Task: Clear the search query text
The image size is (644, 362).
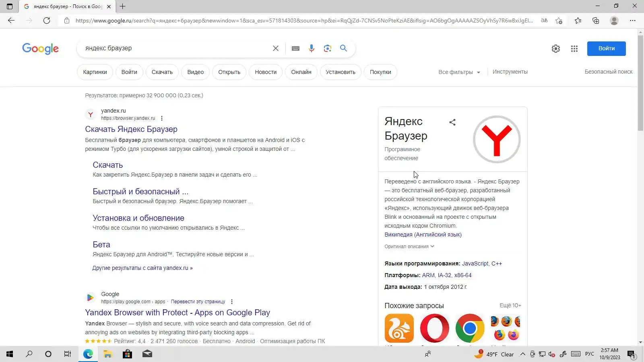Action: tap(276, 48)
